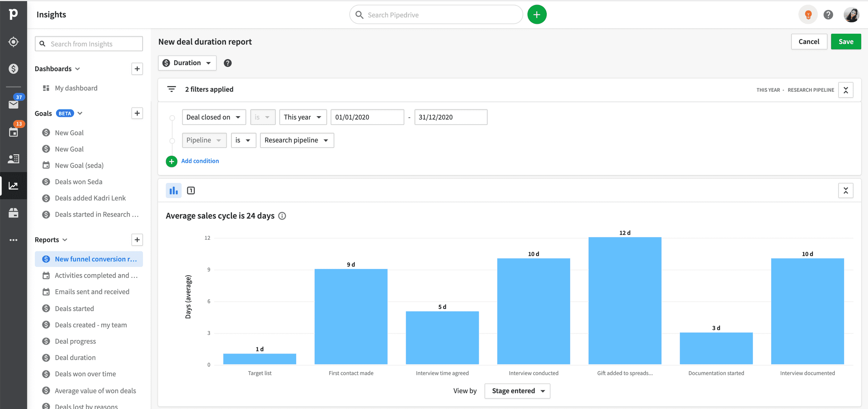
Task: Switch to bar chart view
Action: tap(174, 190)
